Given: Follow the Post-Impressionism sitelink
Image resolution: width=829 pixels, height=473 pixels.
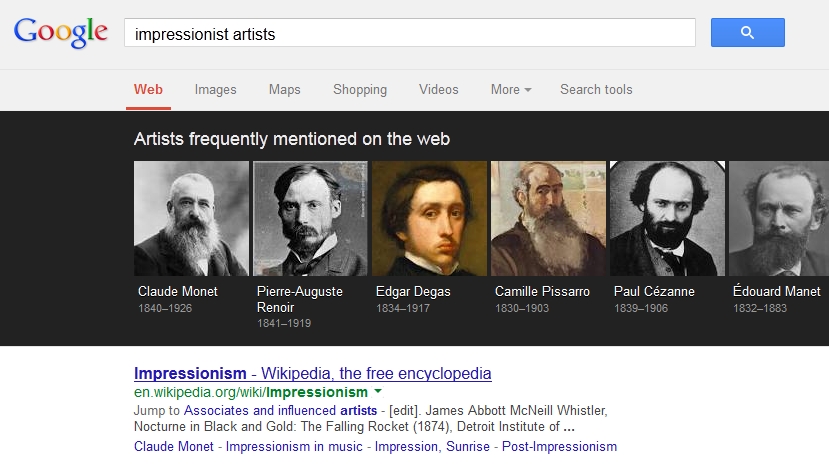Looking at the screenshot, I should click(560, 446).
